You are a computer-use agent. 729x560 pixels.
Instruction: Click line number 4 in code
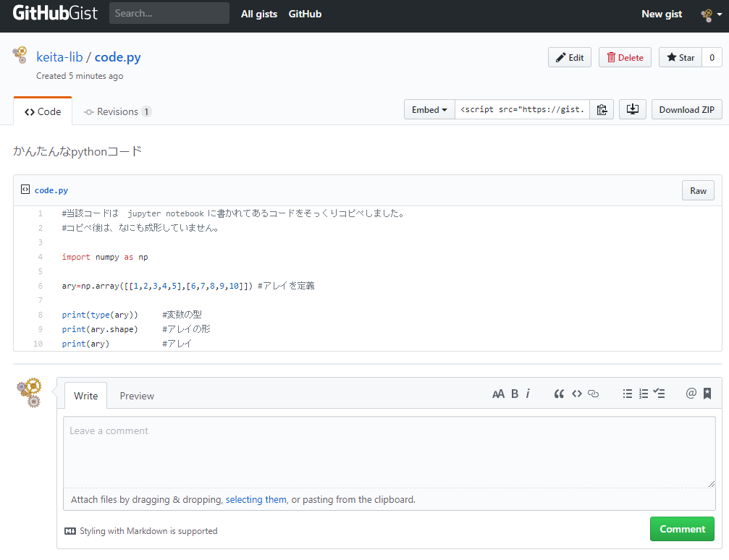(x=40, y=257)
